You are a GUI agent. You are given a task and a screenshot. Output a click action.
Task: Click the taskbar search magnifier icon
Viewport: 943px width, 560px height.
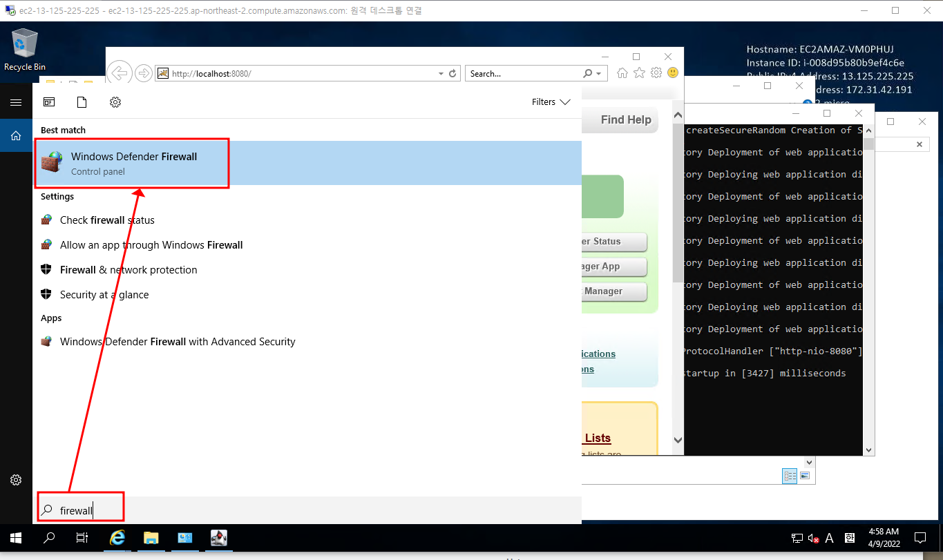[x=49, y=538]
